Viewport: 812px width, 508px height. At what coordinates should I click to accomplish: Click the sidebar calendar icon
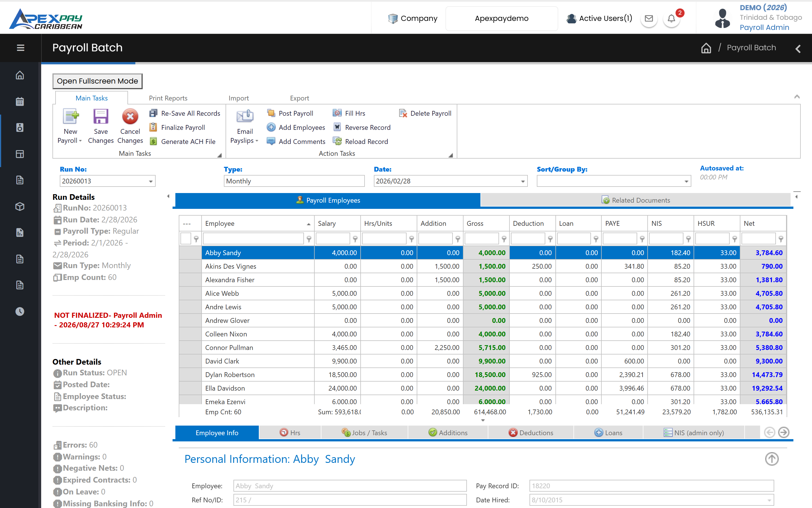pyautogui.click(x=20, y=102)
